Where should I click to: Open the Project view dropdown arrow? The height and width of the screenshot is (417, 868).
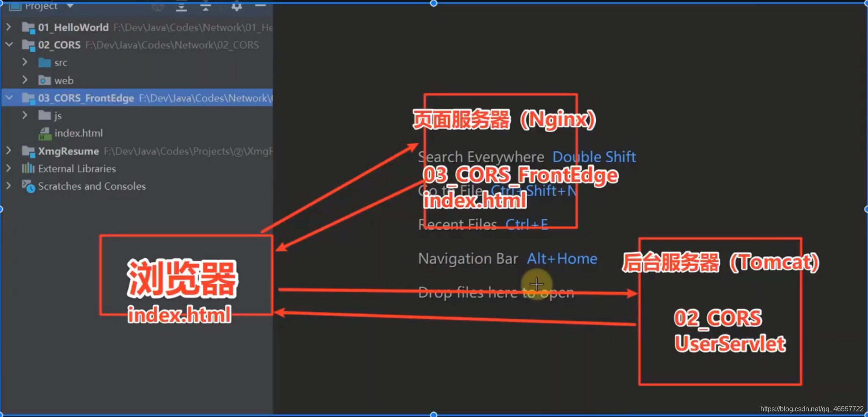pos(70,6)
